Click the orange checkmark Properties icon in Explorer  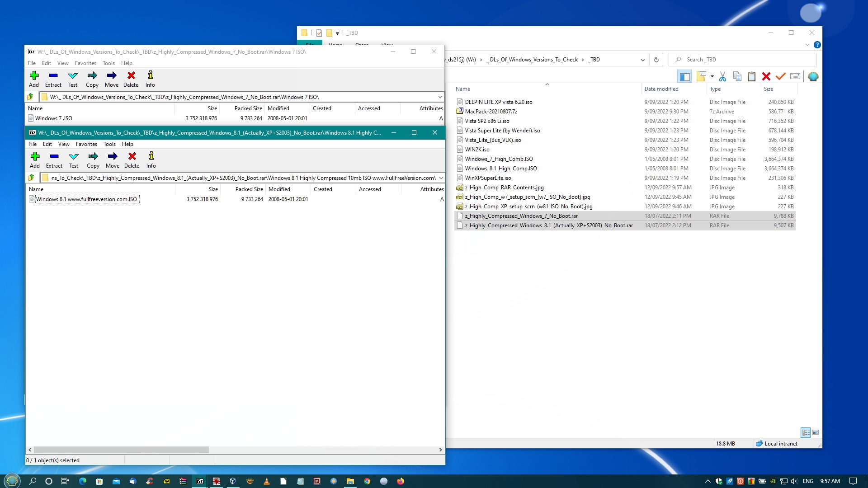781,76
